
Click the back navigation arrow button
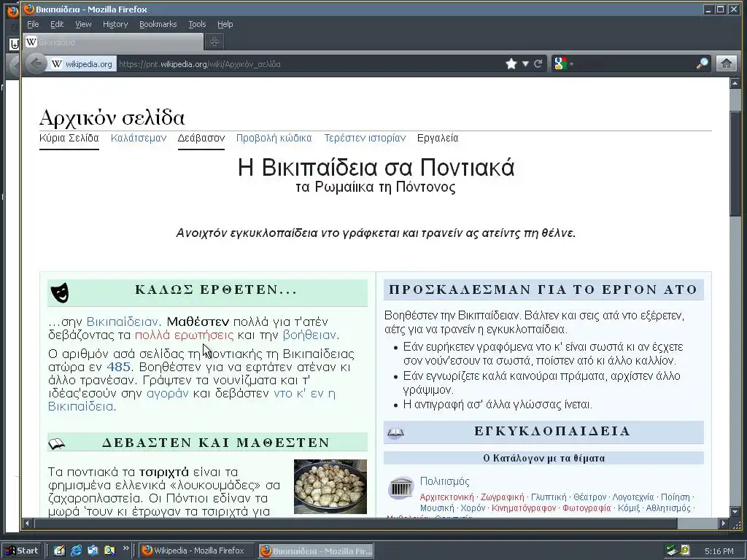[36, 64]
